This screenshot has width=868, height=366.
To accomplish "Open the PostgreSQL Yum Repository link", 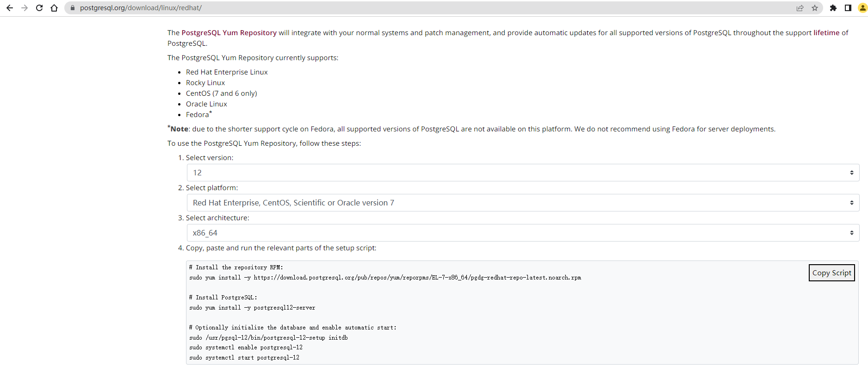I will (x=229, y=33).
